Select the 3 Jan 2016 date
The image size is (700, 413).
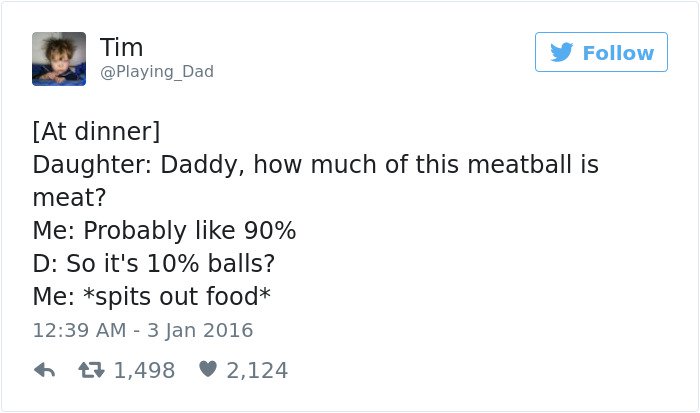[x=201, y=329]
